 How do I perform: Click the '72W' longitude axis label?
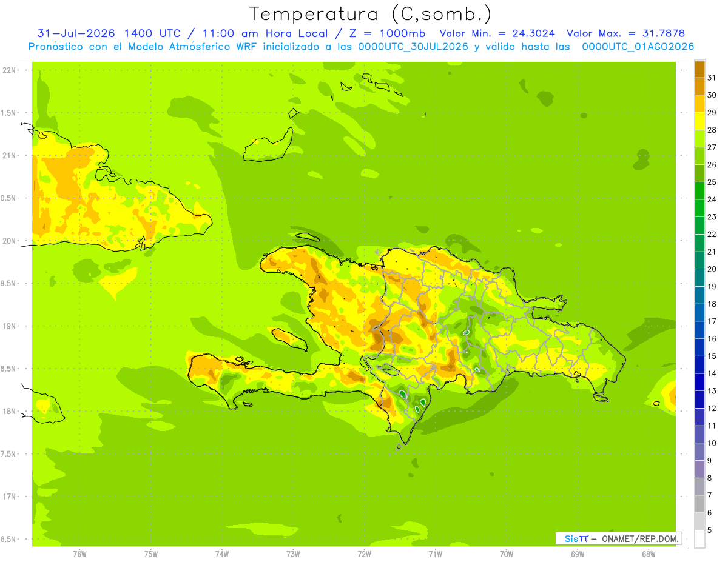click(x=364, y=554)
